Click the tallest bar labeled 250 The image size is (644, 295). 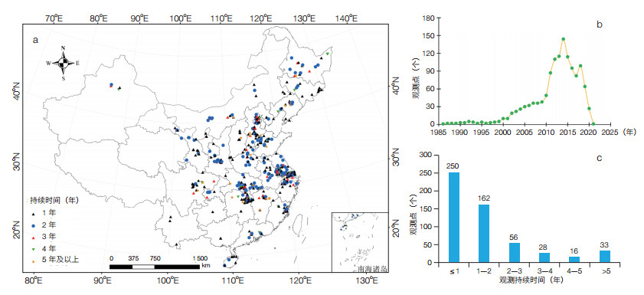[x=453, y=218]
